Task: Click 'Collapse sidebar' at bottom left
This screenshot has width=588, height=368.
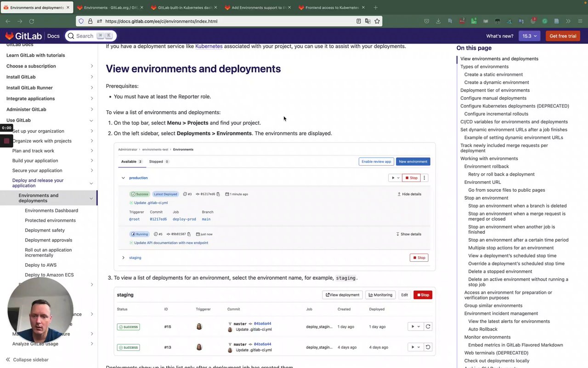Action: pos(28,360)
